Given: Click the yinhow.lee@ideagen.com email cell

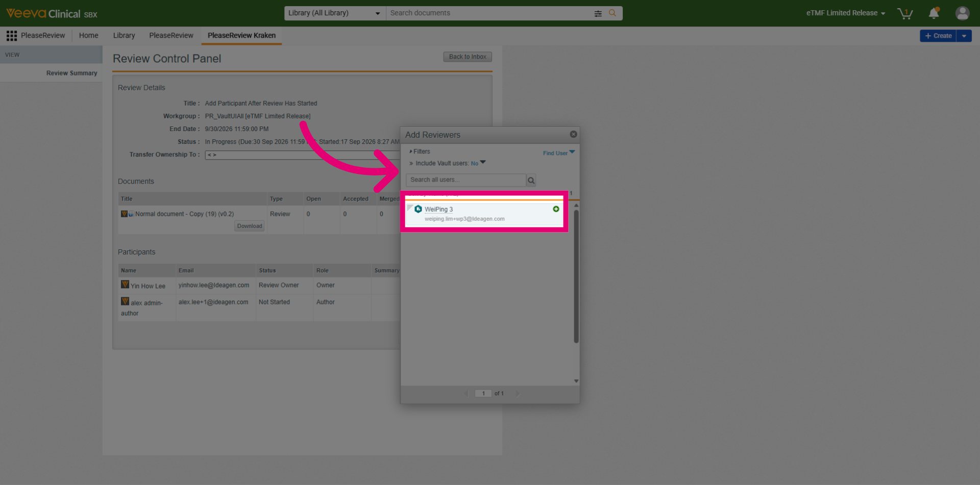Looking at the screenshot, I should (214, 285).
